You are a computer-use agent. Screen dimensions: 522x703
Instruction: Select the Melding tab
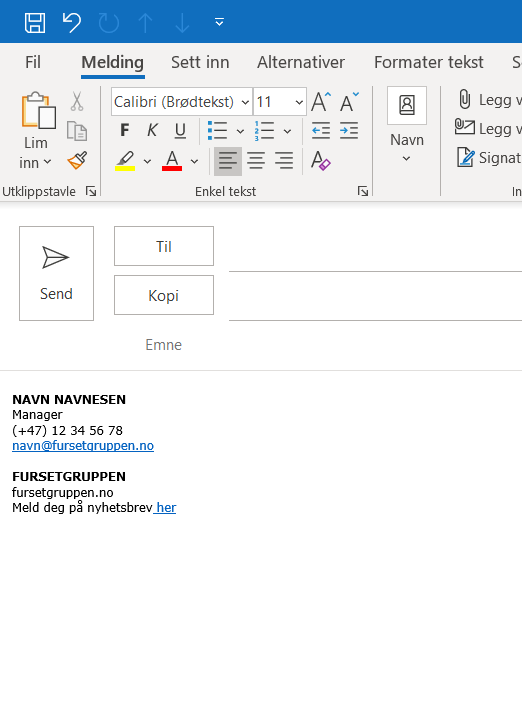click(x=113, y=62)
